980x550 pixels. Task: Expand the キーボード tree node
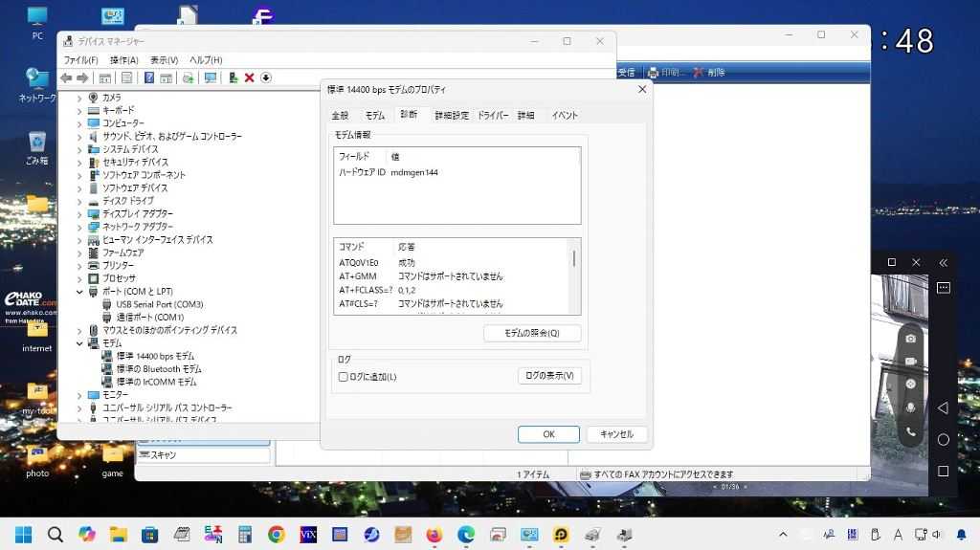(x=79, y=111)
